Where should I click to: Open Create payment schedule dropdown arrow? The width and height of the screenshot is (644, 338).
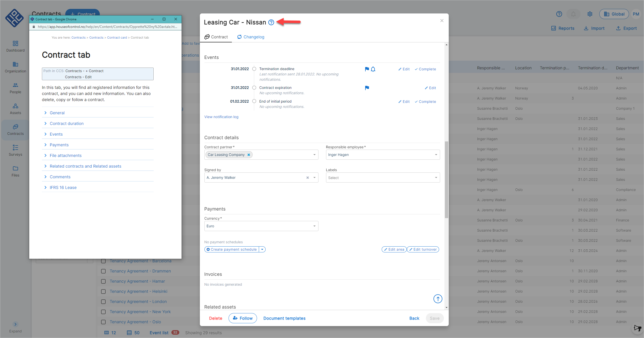[x=262, y=249]
